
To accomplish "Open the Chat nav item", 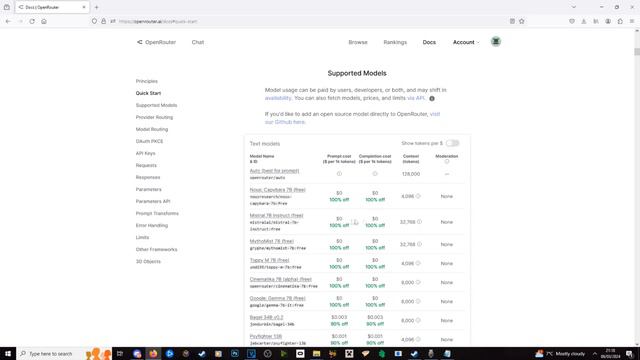I will (x=198, y=42).
